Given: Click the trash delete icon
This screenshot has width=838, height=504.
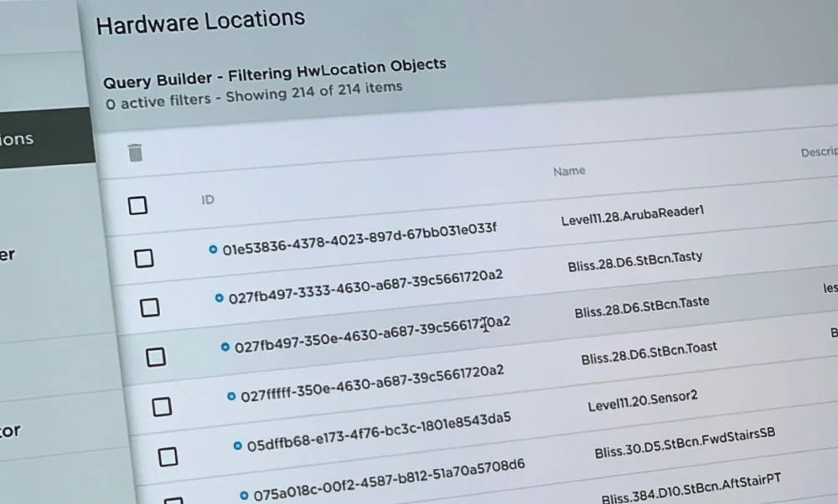Looking at the screenshot, I should pos(135,152).
